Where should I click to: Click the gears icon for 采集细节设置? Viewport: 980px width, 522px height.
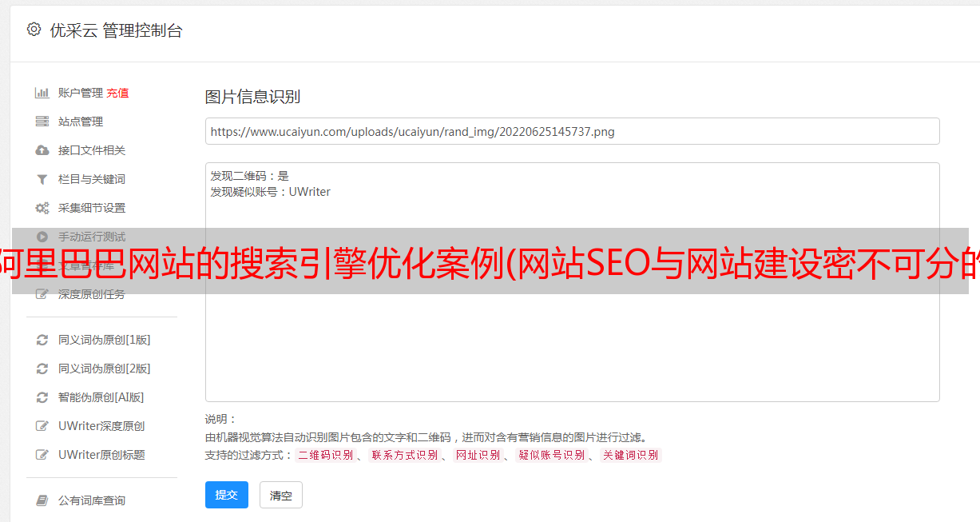click(x=42, y=208)
